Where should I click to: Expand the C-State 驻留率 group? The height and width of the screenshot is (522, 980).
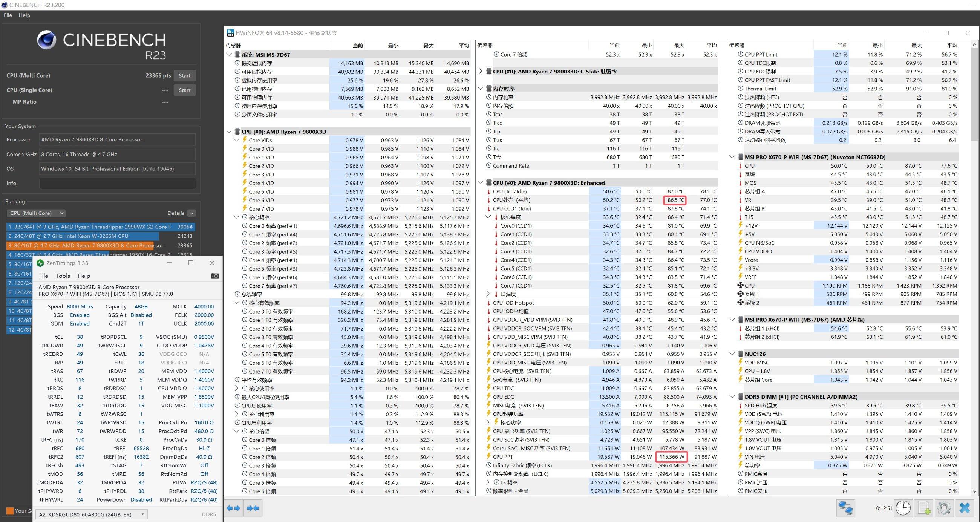click(x=481, y=72)
